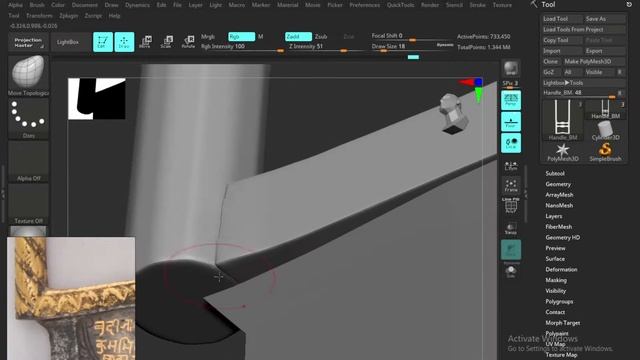The image size is (640, 360).
Task: Click the BPR render sphere icon
Action: (511, 68)
